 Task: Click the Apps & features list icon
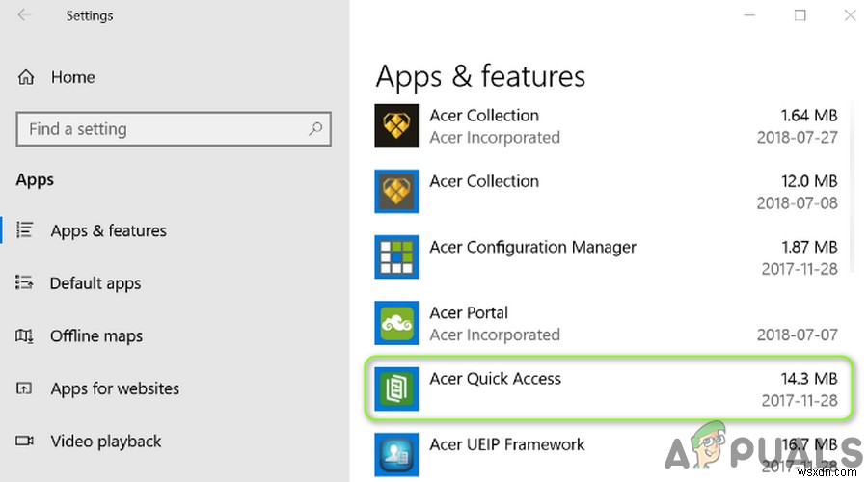click(24, 229)
